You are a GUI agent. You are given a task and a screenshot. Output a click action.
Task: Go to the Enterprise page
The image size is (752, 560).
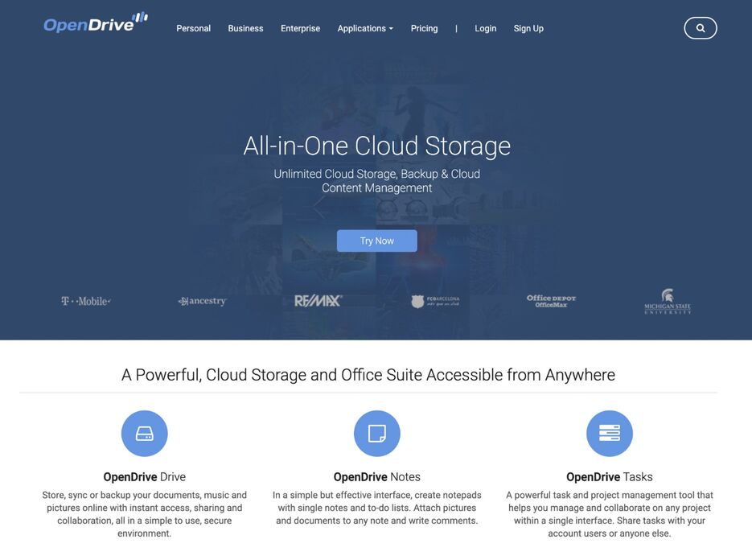(300, 28)
